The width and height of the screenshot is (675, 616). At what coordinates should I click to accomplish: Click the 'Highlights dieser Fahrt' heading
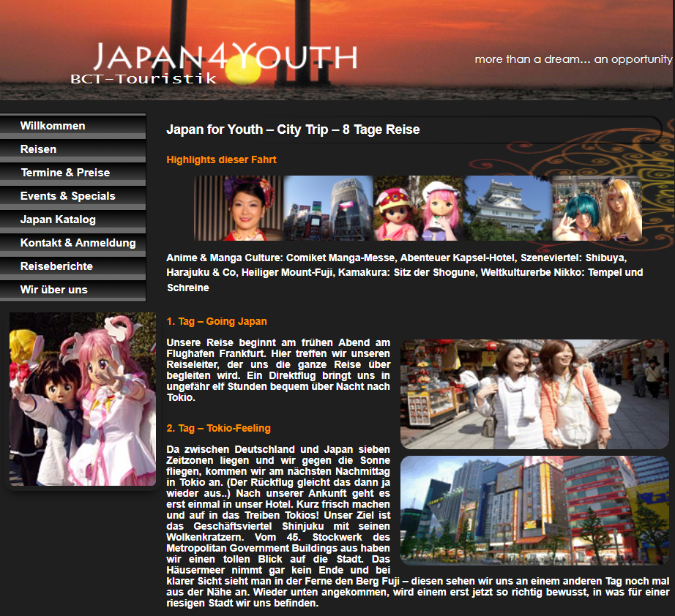tap(221, 159)
